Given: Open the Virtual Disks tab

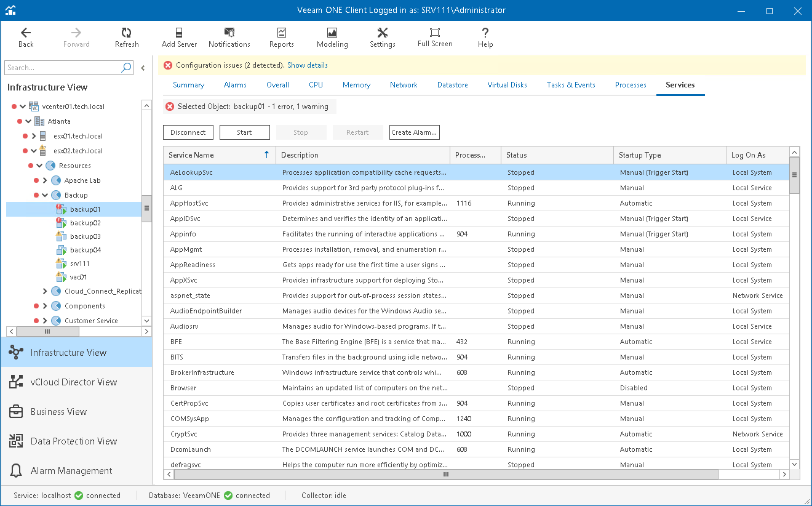Looking at the screenshot, I should coord(507,85).
